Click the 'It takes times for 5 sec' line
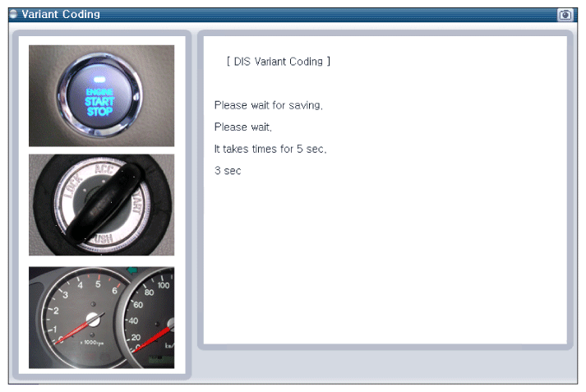The image size is (586, 392). [270, 149]
